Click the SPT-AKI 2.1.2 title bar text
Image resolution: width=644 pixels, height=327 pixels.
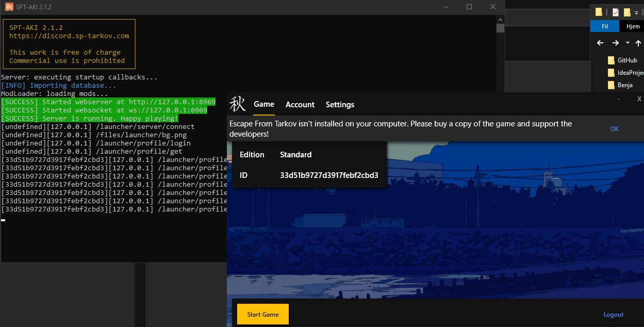35,7
